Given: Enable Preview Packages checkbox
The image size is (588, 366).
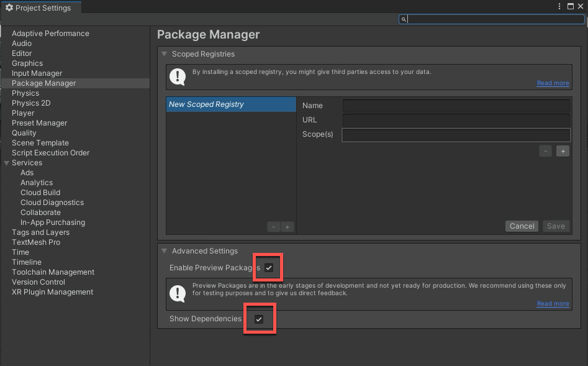Looking at the screenshot, I should pos(268,268).
